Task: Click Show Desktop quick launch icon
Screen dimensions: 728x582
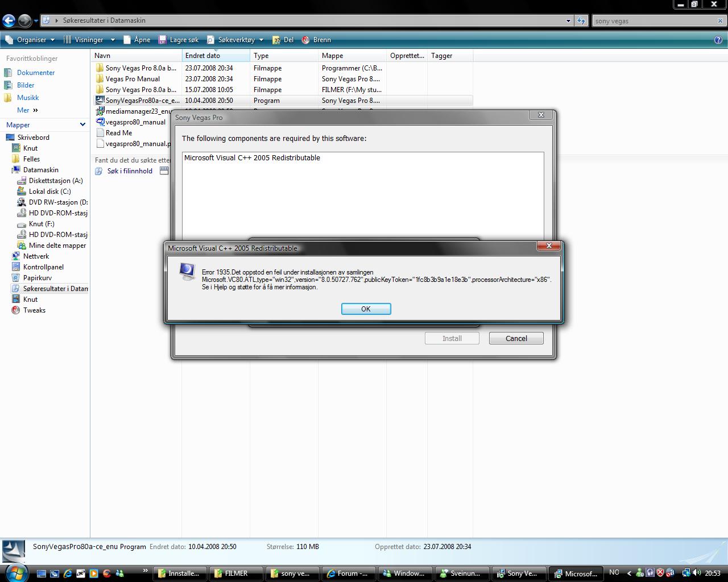Action: pos(42,573)
